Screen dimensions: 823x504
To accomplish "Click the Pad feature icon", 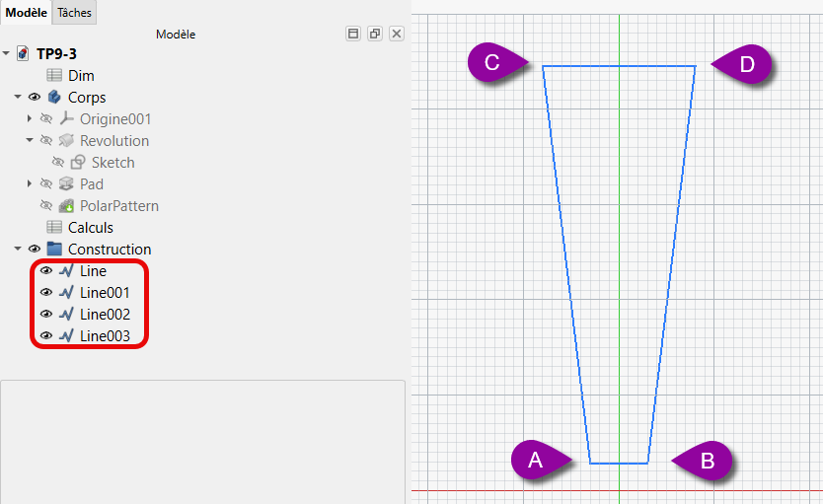I will pyautogui.click(x=67, y=184).
